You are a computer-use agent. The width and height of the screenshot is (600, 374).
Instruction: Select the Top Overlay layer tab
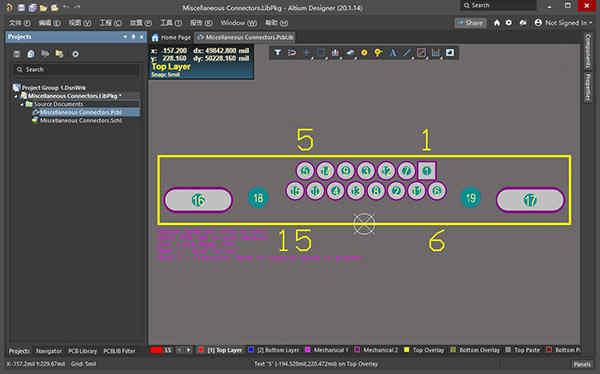click(424, 350)
